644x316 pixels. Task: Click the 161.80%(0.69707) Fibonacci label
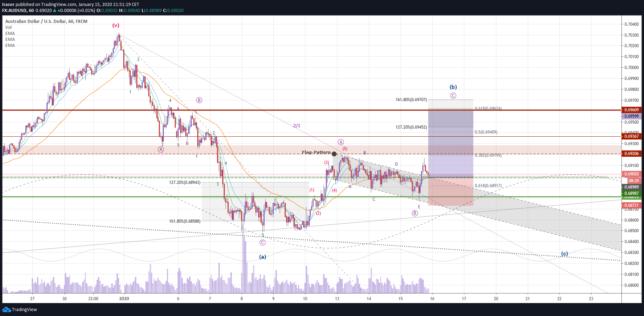click(x=411, y=100)
